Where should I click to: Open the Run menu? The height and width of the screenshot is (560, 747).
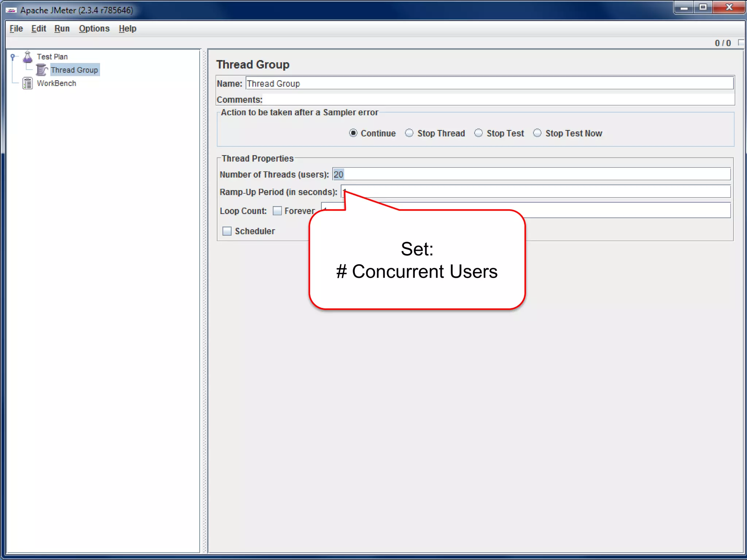(x=62, y=28)
